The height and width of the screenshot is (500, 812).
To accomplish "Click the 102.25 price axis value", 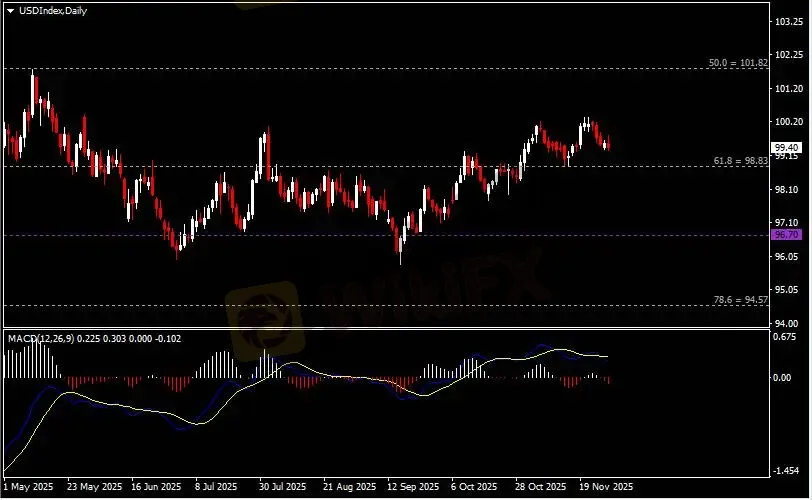I will 789,54.
